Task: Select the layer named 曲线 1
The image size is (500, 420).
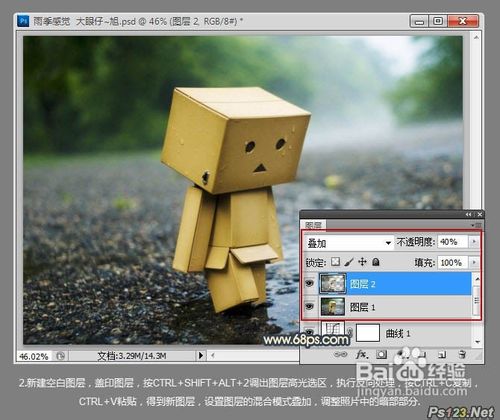Action: coord(398,333)
